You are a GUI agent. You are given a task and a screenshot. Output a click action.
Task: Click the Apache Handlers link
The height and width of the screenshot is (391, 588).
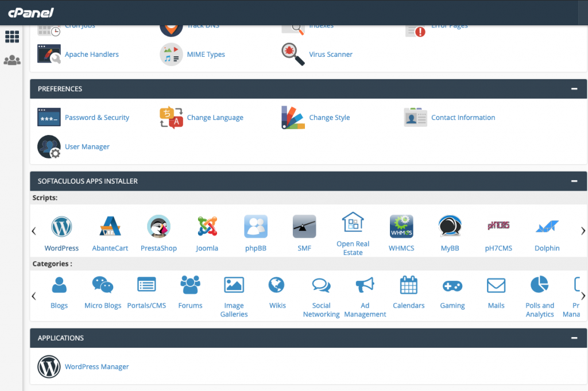coord(91,55)
